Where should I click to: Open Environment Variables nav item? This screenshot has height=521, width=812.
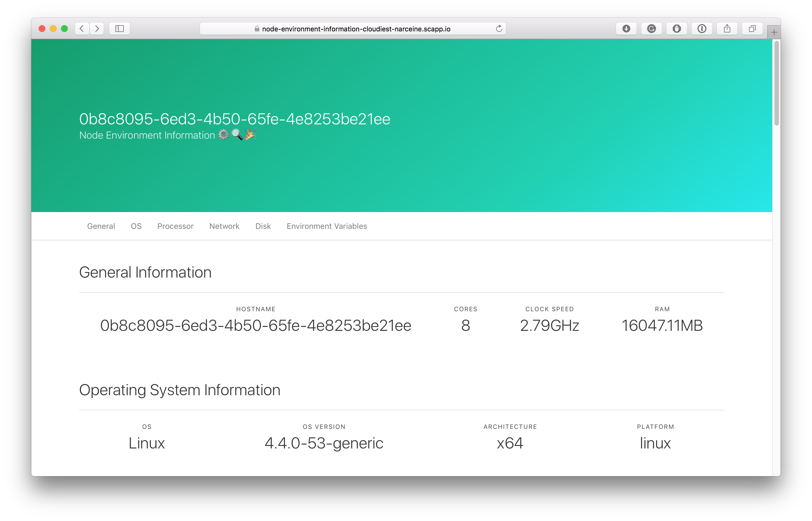[327, 226]
